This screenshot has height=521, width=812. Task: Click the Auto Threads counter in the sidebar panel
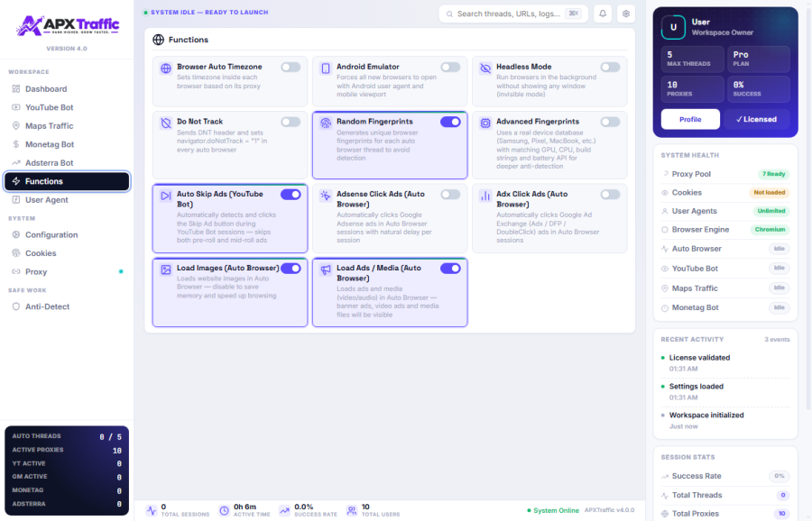[67, 436]
